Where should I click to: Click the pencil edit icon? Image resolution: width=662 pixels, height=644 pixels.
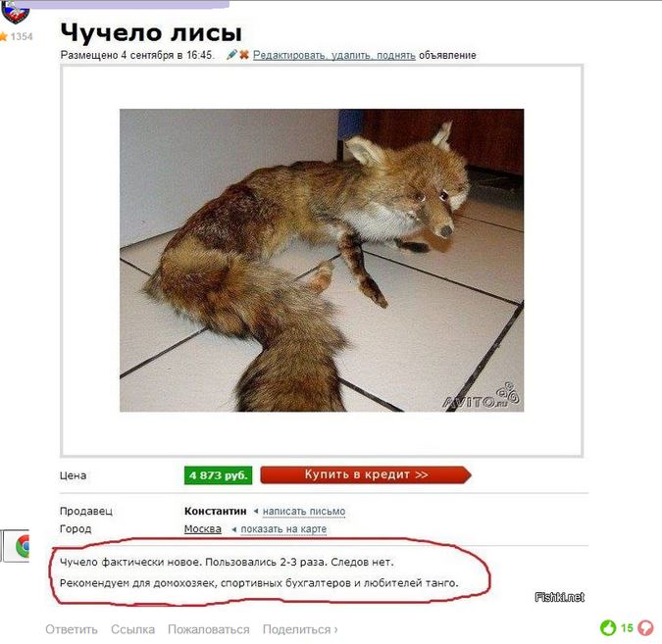231,55
